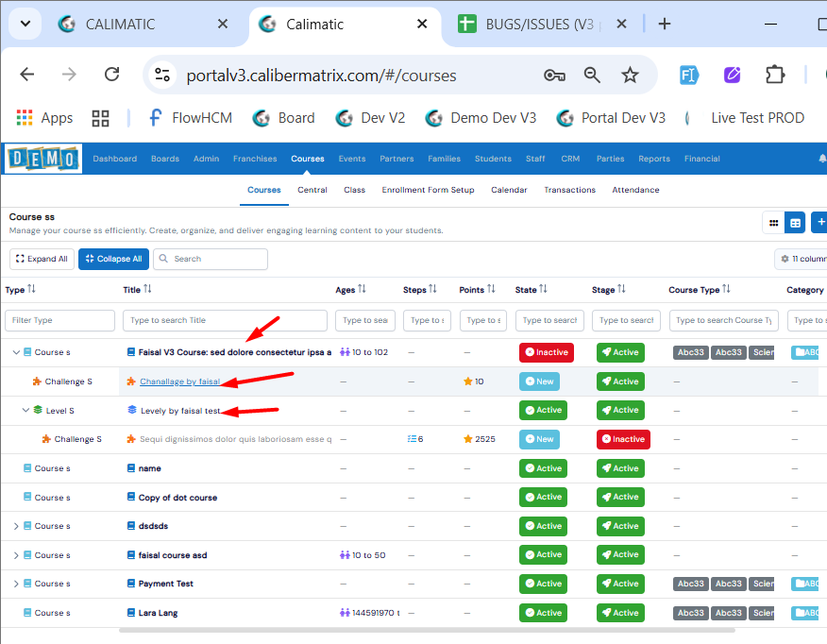Screen dimensions: 827x644
Task: Click the Filter Type field
Action: coord(59,320)
